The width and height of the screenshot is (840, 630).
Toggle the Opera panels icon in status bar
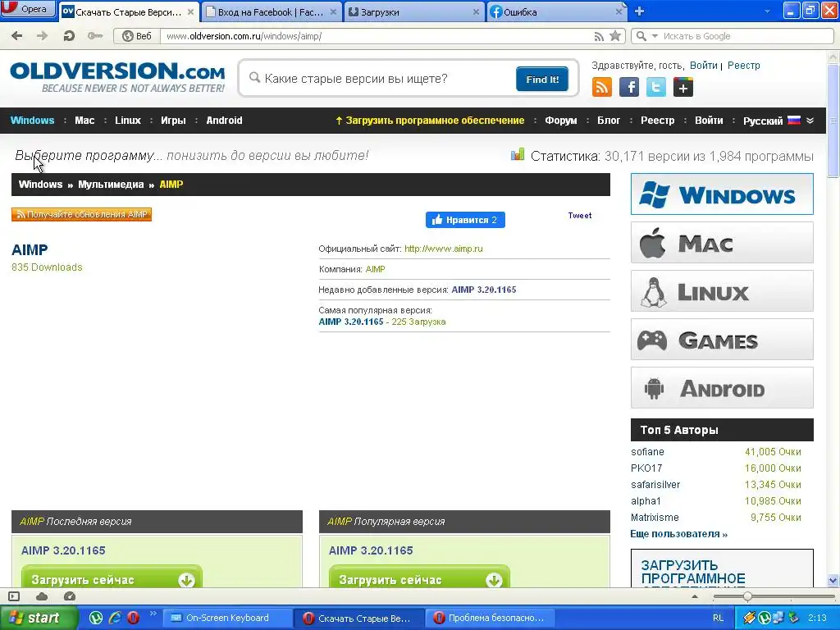pyautogui.click(x=14, y=596)
